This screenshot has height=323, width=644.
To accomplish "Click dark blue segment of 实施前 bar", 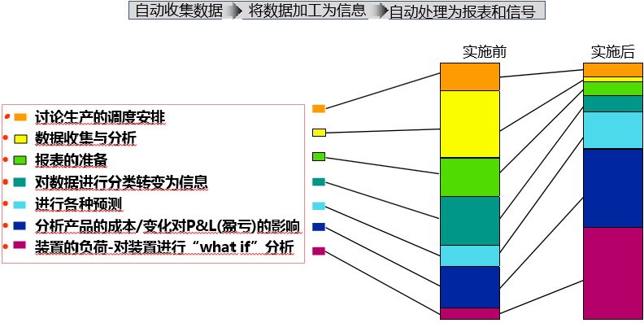I will click(470, 287).
